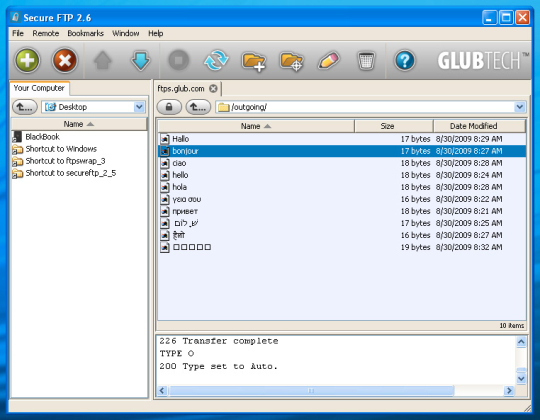Open the Desktop location dropdown

pos(139,107)
